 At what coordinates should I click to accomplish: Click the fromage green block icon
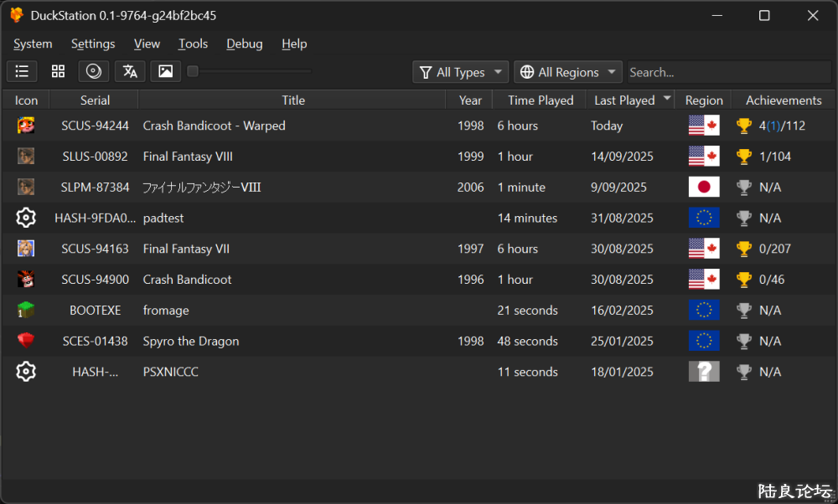coord(26,311)
